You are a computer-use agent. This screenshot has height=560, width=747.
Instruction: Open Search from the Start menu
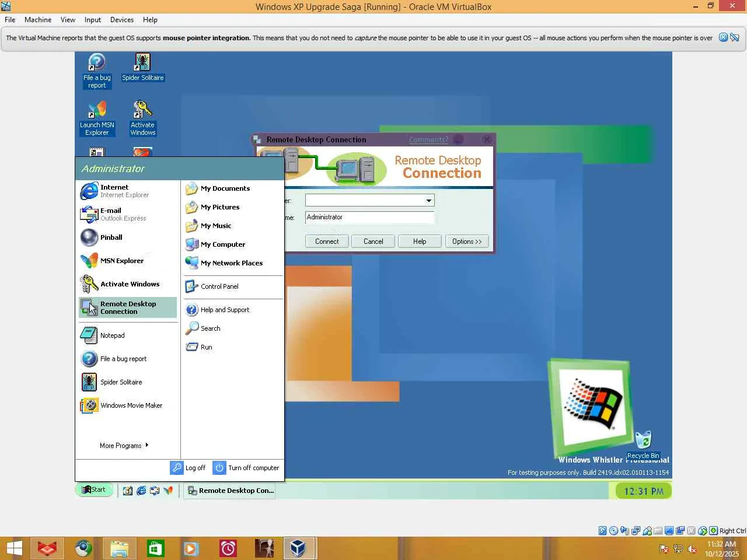232,328
